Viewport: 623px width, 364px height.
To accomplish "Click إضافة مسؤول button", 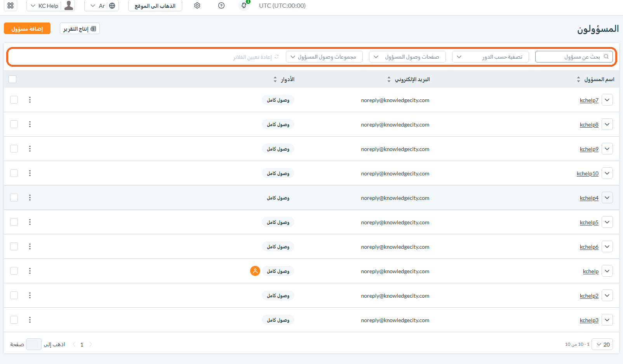I will pyautogui.click(x=27, y=29).
